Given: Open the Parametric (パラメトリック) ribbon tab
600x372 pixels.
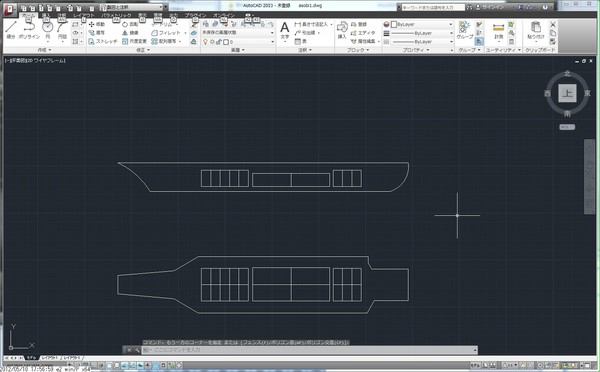Looking at the screenshot, I should pyautogui.click(x=116, y=15).
